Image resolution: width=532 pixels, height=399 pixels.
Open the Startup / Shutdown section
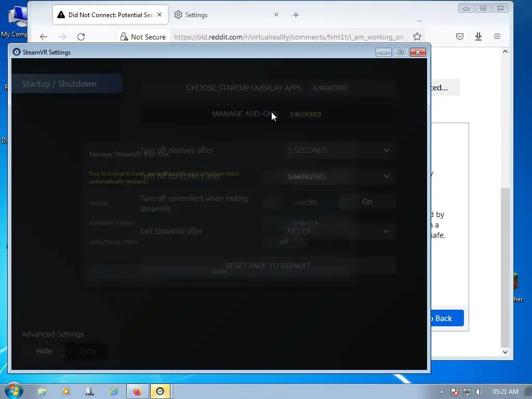click(x=66, y=84)
